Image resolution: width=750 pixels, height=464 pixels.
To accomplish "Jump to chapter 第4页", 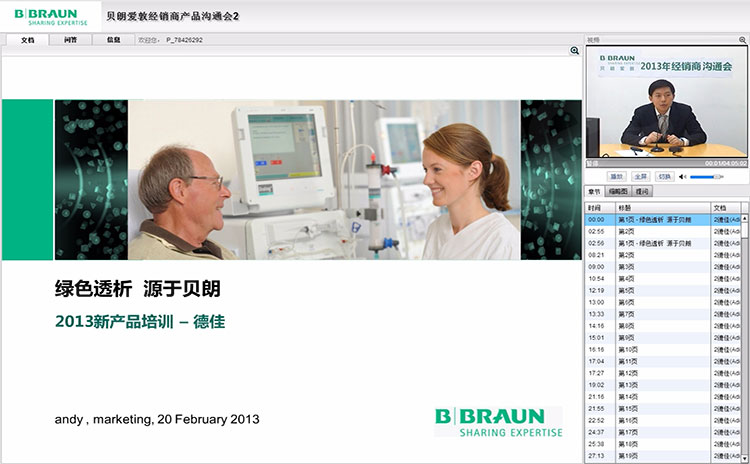I will click(662, 279).
